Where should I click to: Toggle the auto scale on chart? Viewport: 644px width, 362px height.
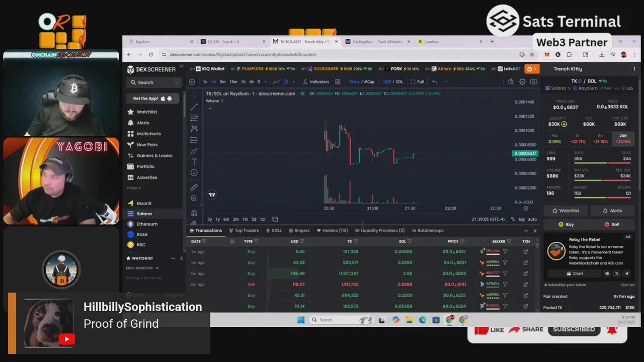532,219
